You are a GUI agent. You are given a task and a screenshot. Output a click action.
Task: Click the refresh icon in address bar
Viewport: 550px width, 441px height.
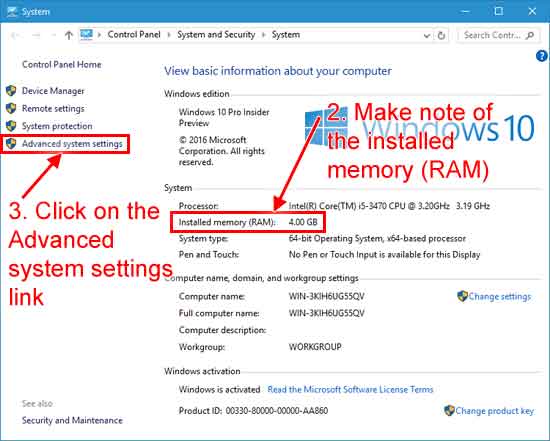(441, 35)
